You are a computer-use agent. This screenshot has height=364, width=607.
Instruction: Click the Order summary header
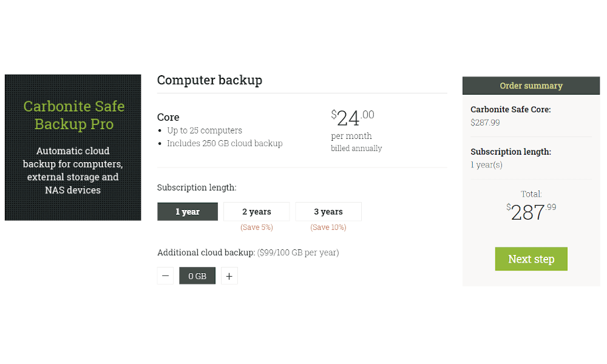pyautogui.click(x=531, y=86)
